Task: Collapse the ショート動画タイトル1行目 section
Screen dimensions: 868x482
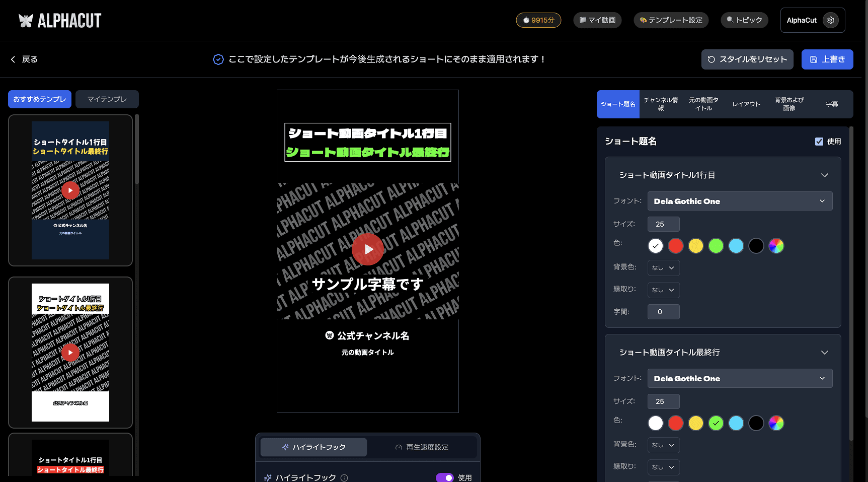Action: [x=824, y=175]
